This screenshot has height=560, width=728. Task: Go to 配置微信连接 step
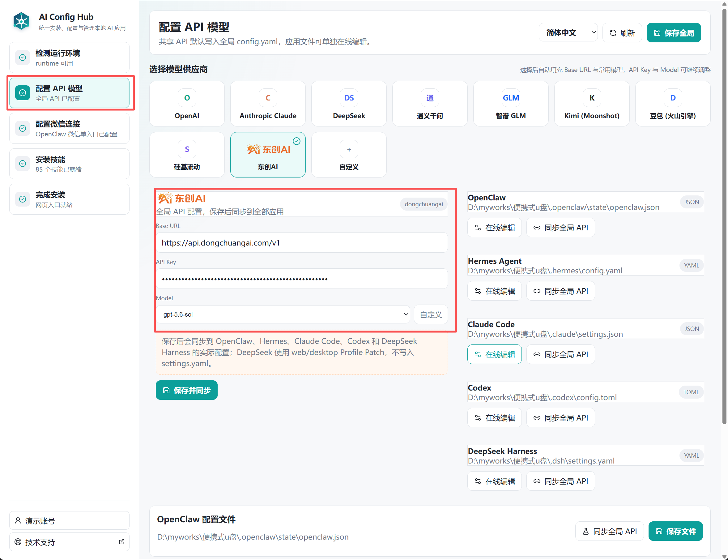[69, 128]
